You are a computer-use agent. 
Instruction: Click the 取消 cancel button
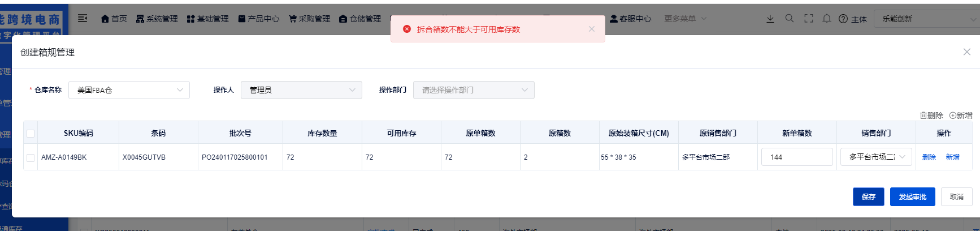(x=957, y=196)
